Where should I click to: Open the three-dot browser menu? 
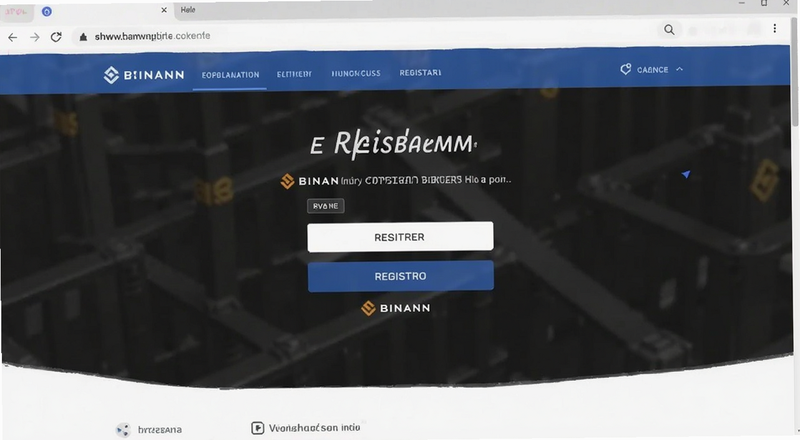[774, 29]
